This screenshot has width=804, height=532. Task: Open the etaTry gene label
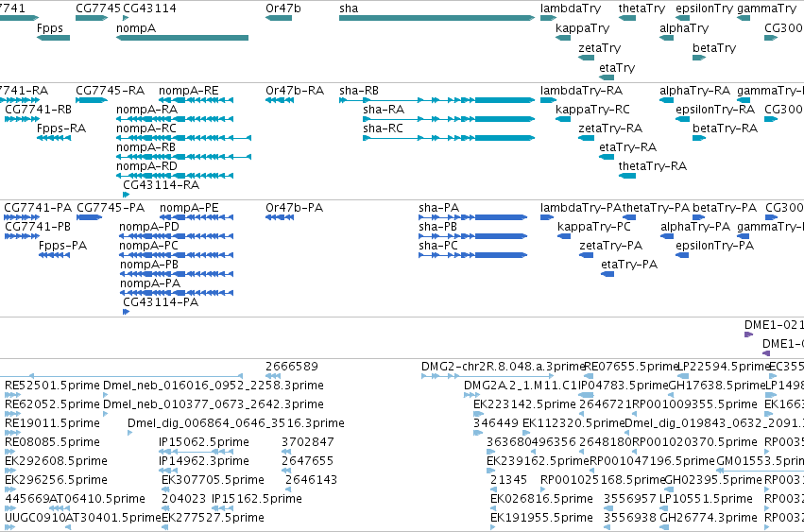[x=617, y=68]
